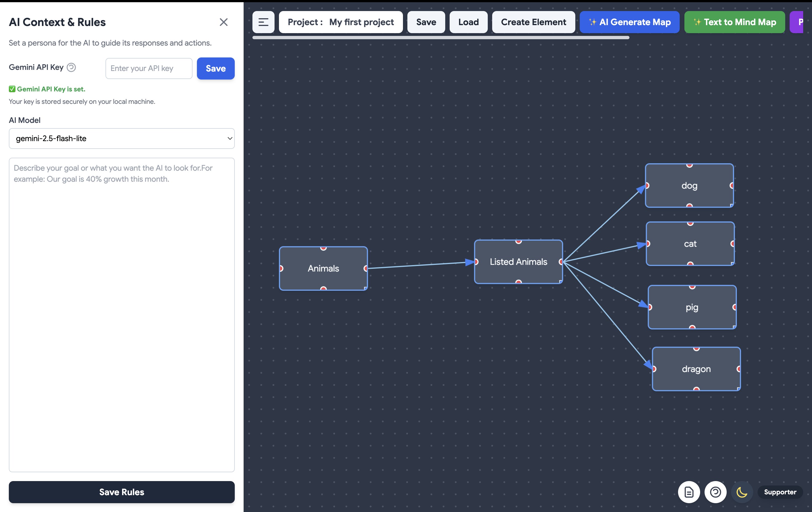Click Text to Mind Map
Viewport: 812px width, 512px height.
734,22
